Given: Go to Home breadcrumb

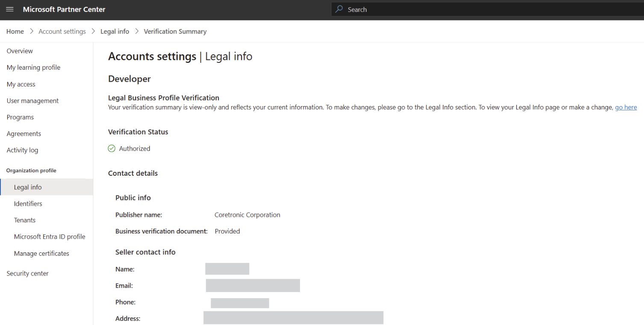Looking at the screenshot, I should pos(15,31).
